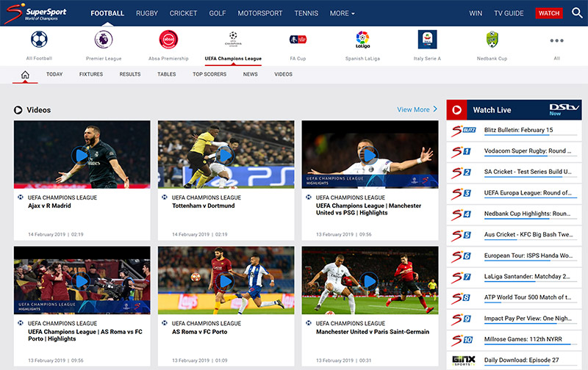
Task: Open the SuperSport 6 channel logo
Action: [461, 256]
